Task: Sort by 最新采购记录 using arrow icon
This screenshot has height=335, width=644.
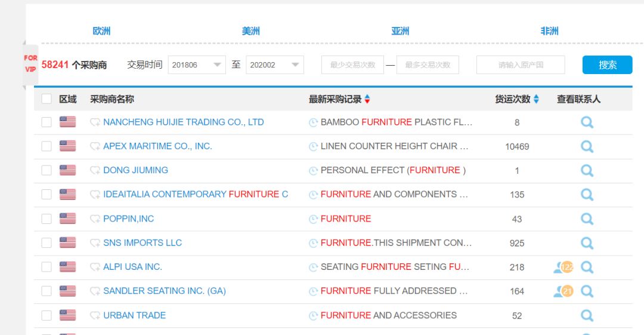Action: [367, 99]
